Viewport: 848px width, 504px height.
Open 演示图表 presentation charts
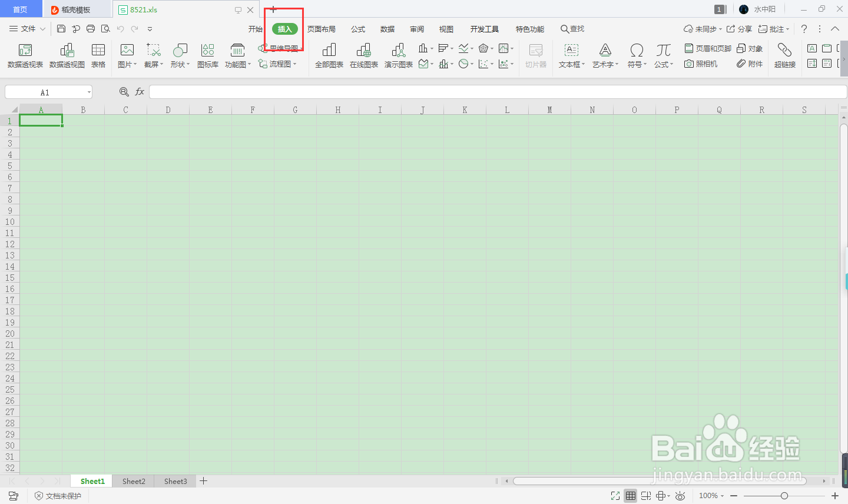(399, 56)
